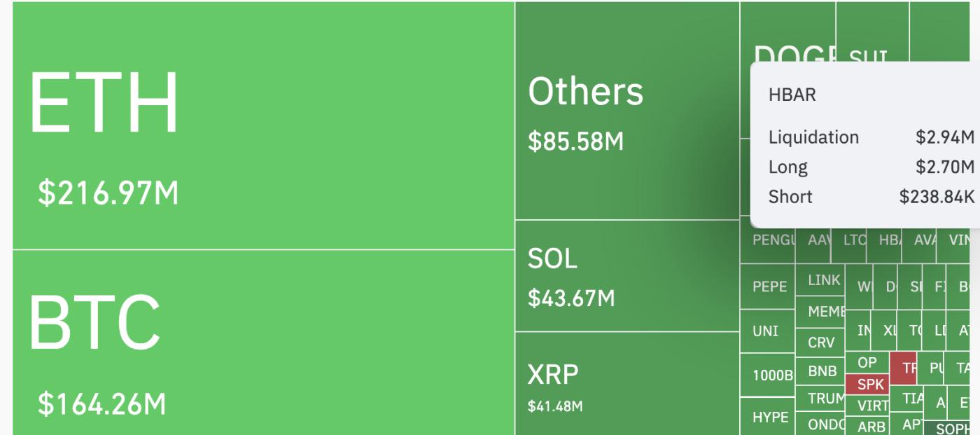Click the TIA heatmap cell

tap(912, 399)
